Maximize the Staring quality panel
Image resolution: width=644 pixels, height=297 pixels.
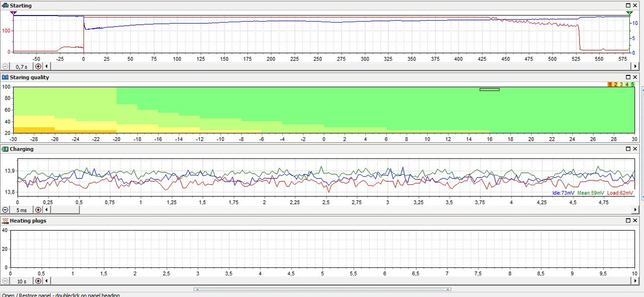click(x=628, y=77)
